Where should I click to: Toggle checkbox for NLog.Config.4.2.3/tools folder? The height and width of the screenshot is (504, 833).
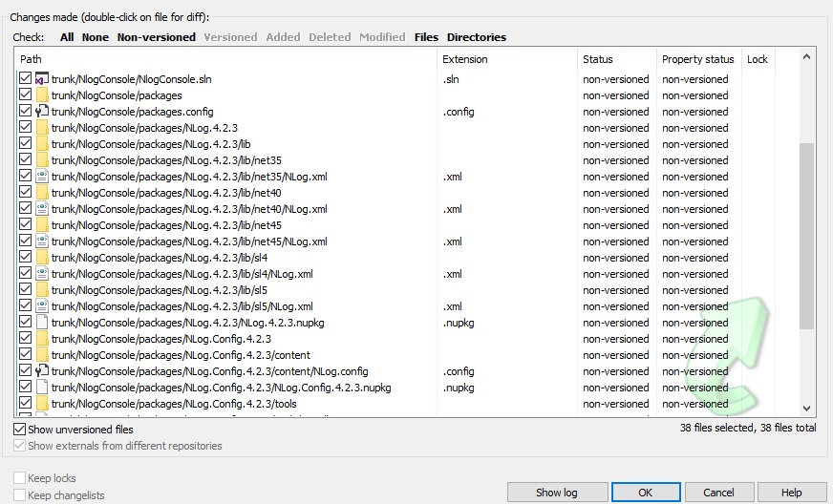tap(25, 403)
